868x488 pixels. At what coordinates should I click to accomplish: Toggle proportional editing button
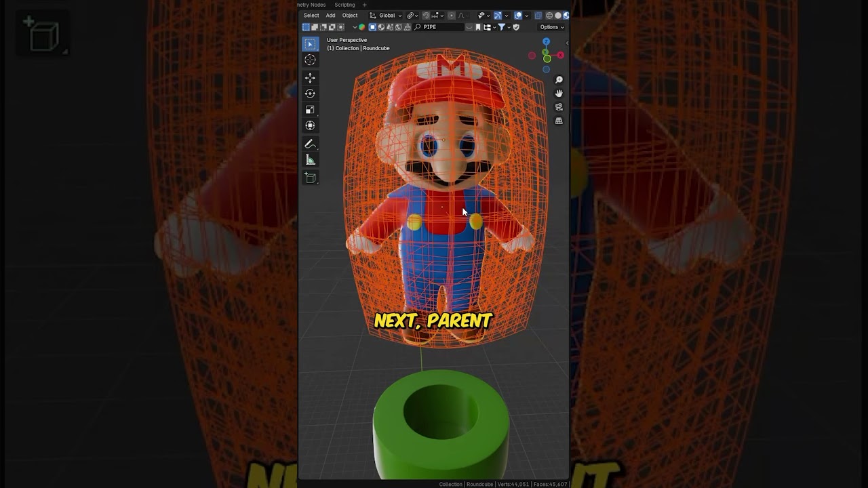[452, 16]
